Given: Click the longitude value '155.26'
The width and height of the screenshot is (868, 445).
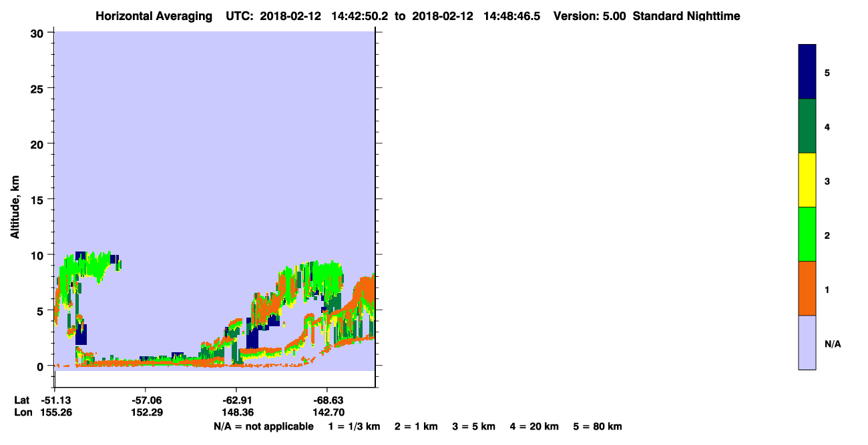Looking at the screenshot, I should tap(56, 412).
